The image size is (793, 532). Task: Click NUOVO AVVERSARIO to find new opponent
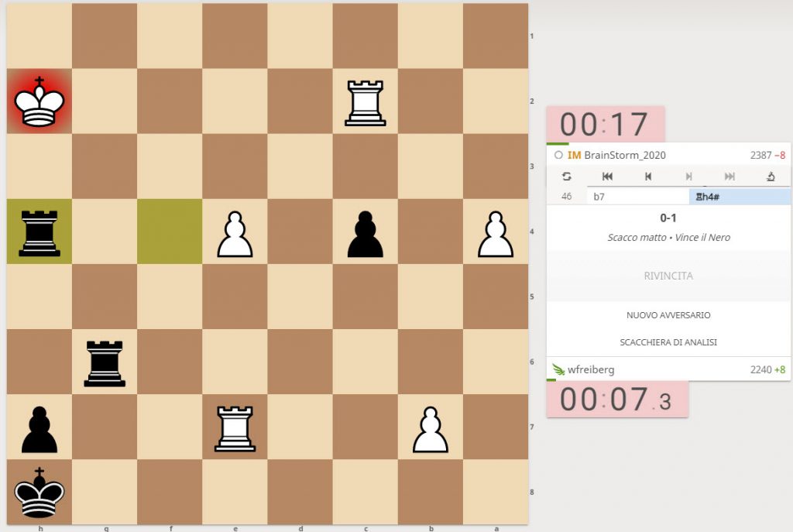[668, 315]
